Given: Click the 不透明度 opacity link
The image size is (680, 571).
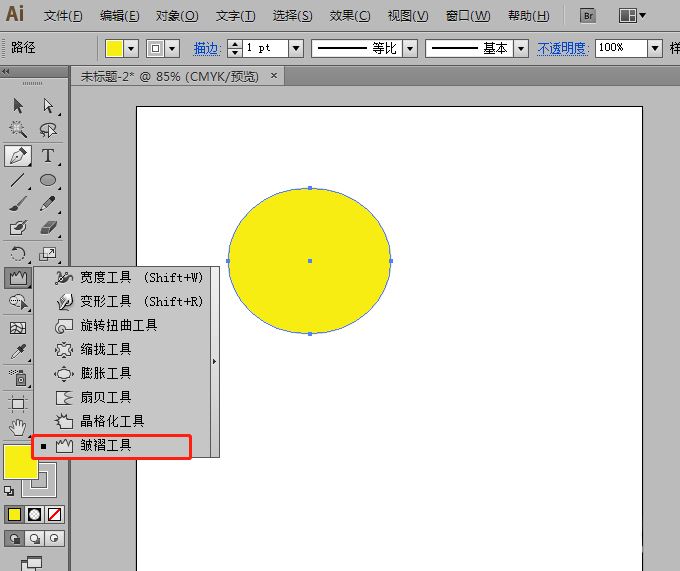Looking at the screenshot, I should pyautogui.click(x=563, y=48).
